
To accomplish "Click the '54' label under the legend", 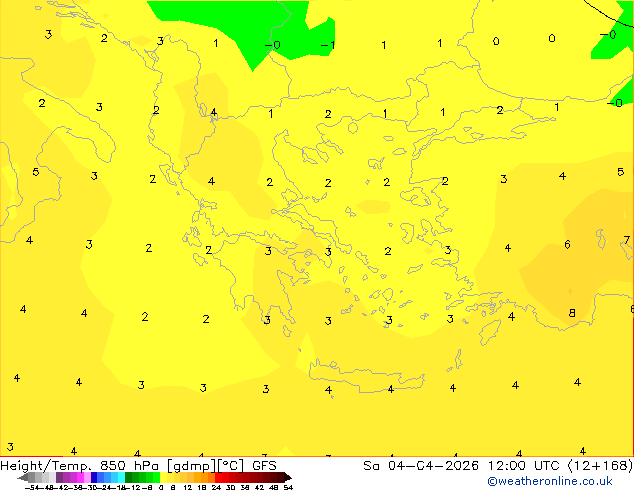I will coord(288,487).
